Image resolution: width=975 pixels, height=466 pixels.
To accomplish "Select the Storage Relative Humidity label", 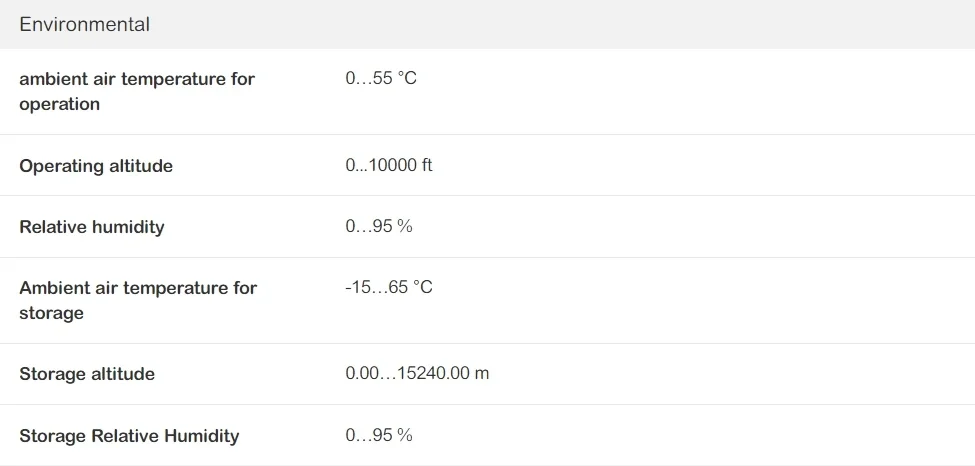I will coord(129,436).
